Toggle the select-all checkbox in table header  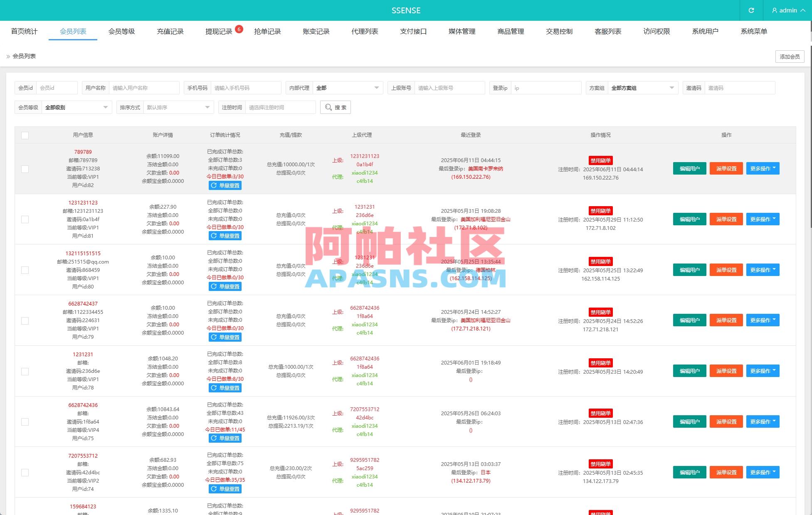pyautogui.click(x=25, y=135)
